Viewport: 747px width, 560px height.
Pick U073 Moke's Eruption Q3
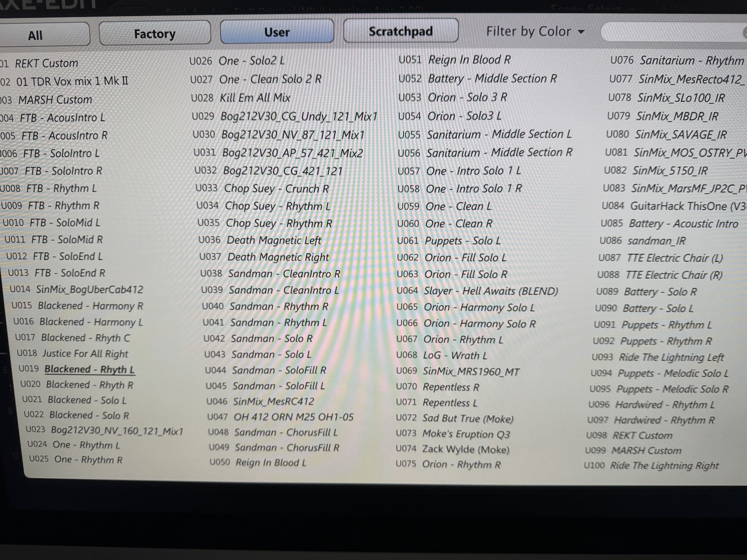(453, 434)
